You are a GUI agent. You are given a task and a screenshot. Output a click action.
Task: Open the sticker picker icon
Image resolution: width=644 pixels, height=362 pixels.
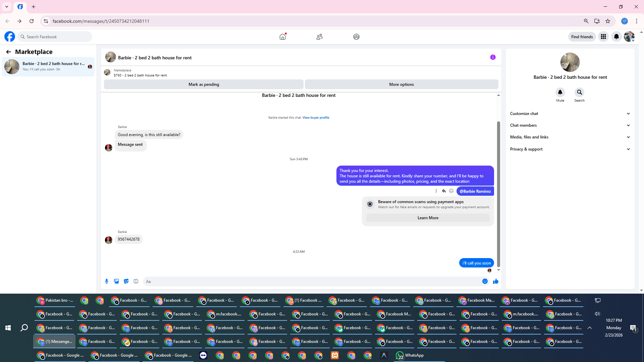[x=126, y=282]
